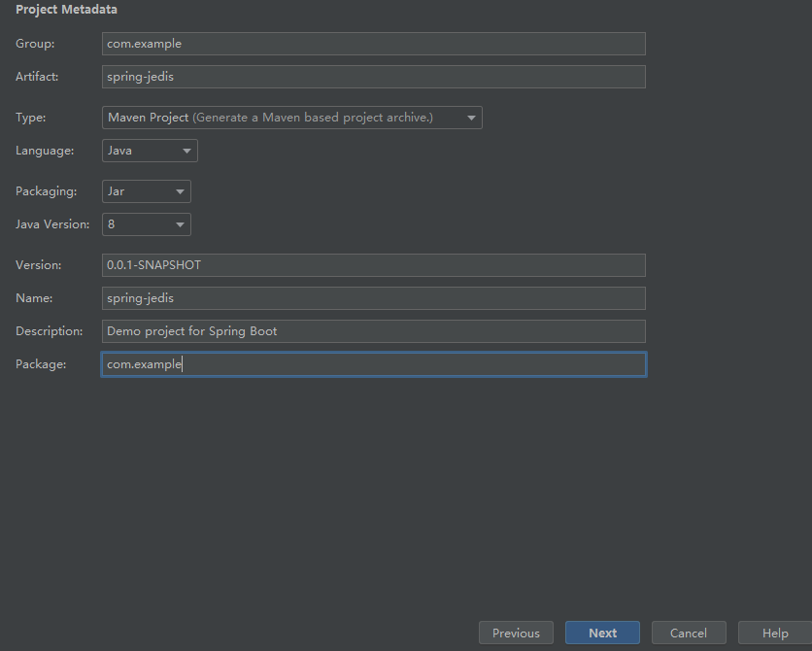Click the Version label

pos(38,265)
